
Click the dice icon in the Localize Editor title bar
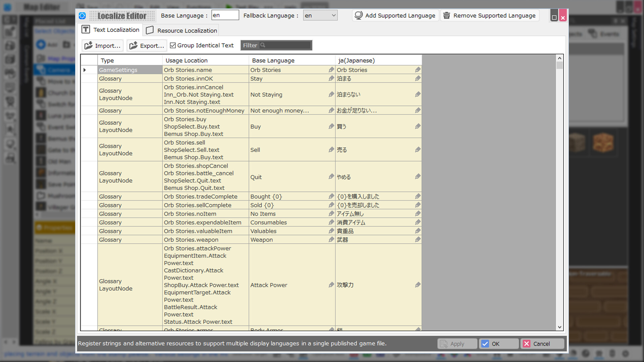[82, 15]
